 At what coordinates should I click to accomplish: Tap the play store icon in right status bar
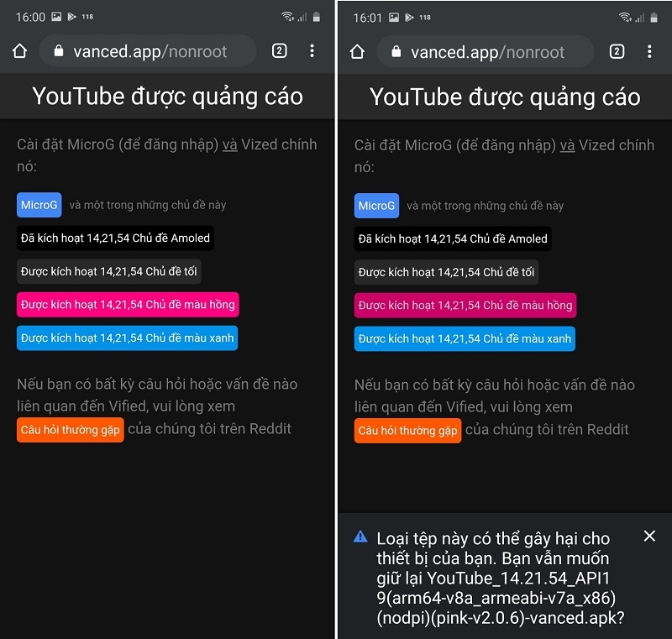point(409,18)
